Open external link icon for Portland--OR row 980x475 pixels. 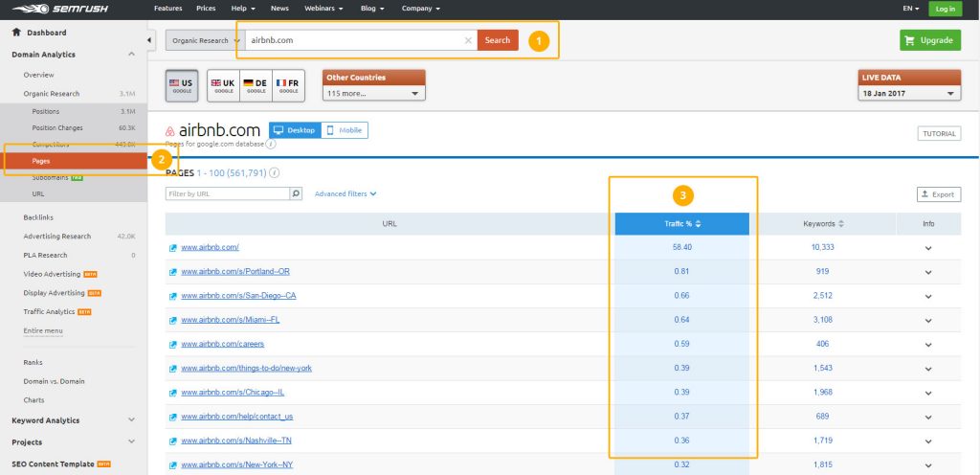tap(173, 272)
